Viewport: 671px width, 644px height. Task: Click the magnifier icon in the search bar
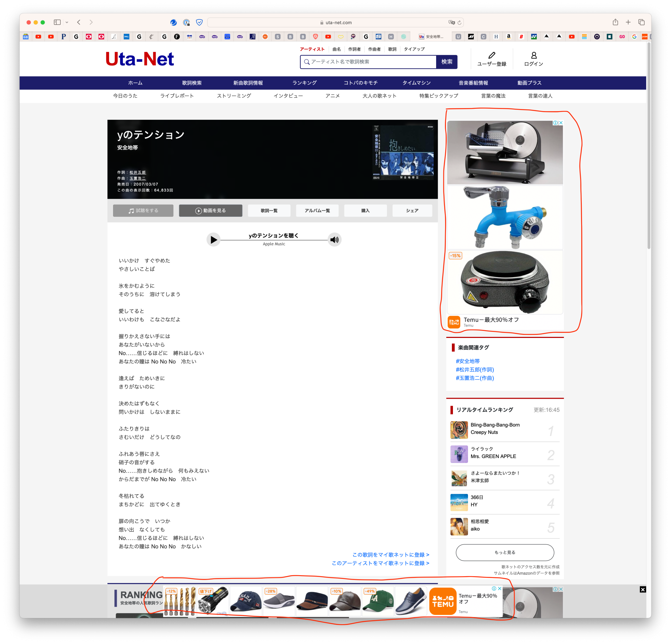307,62
